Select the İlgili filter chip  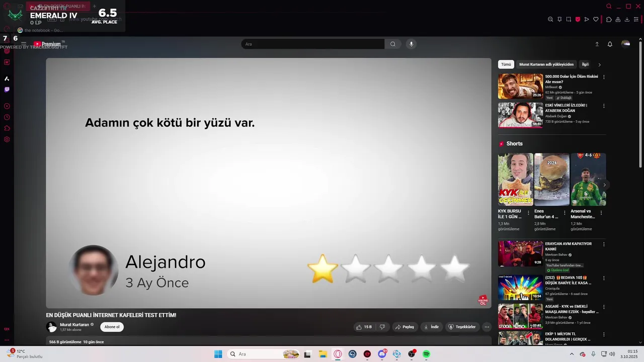point(585,64)
